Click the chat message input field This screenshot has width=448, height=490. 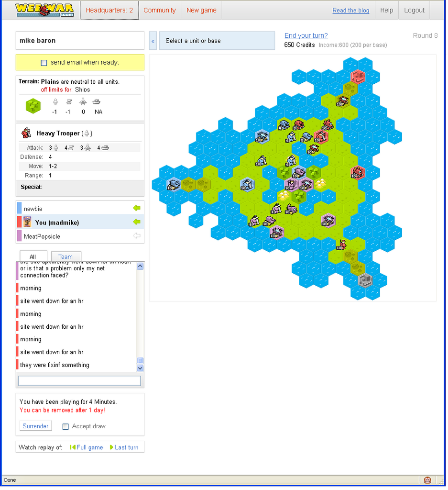click(79, 381)
